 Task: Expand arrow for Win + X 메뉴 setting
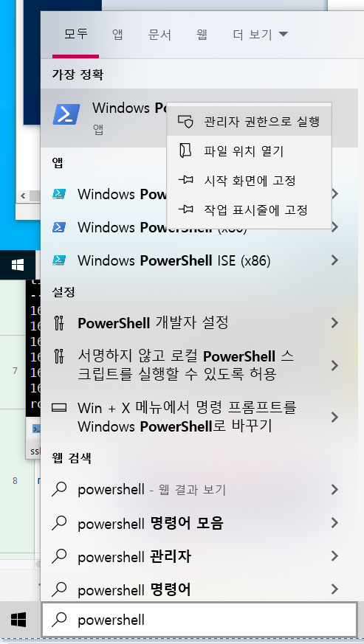(334, 418)
